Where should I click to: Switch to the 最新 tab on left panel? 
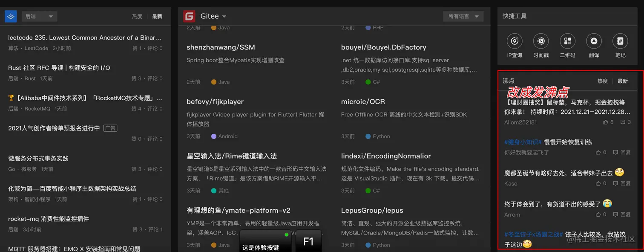pyautogui.click(x=157, y=16)
